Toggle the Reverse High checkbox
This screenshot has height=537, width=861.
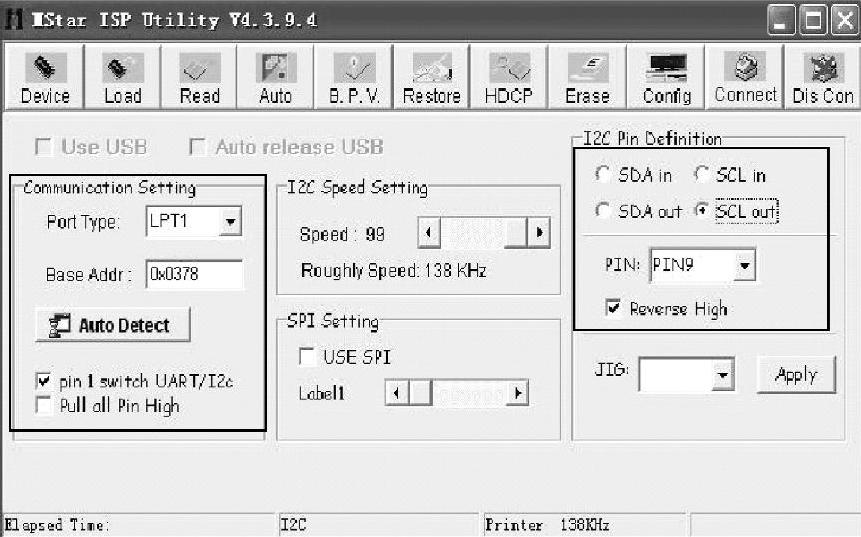tap(613, 307)
